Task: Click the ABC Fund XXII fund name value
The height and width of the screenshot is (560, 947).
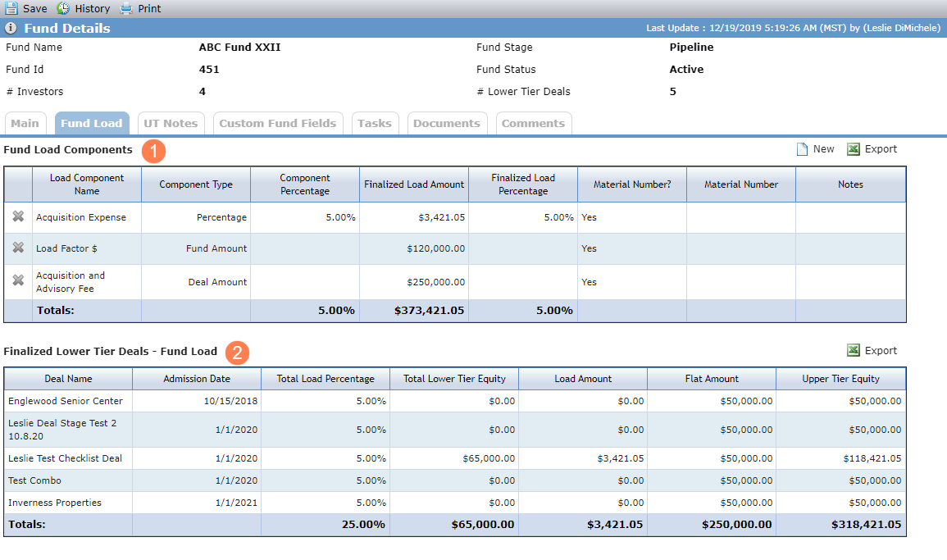Action: tap(239, 47)
